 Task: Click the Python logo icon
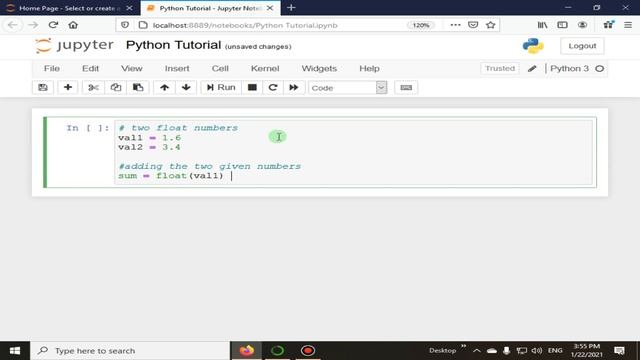click(533, 46)
